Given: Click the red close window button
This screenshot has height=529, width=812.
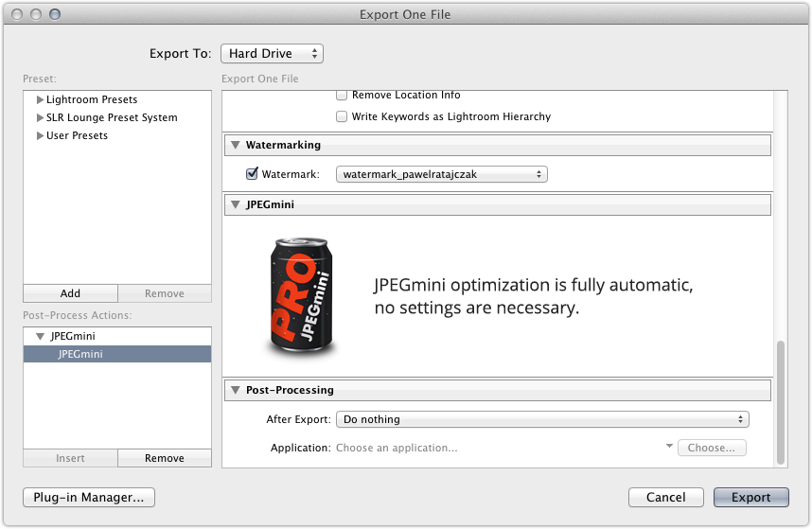Looking at the screenshot, I should pos(17,14).
